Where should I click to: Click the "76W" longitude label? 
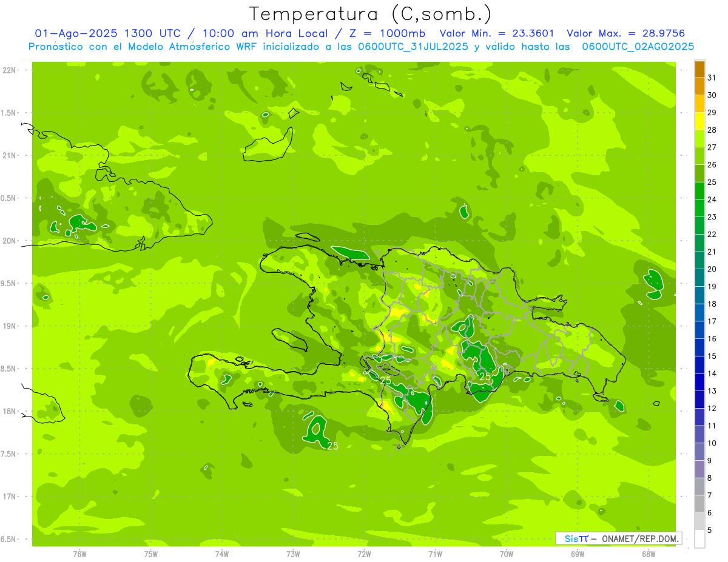tap(79, 554)
